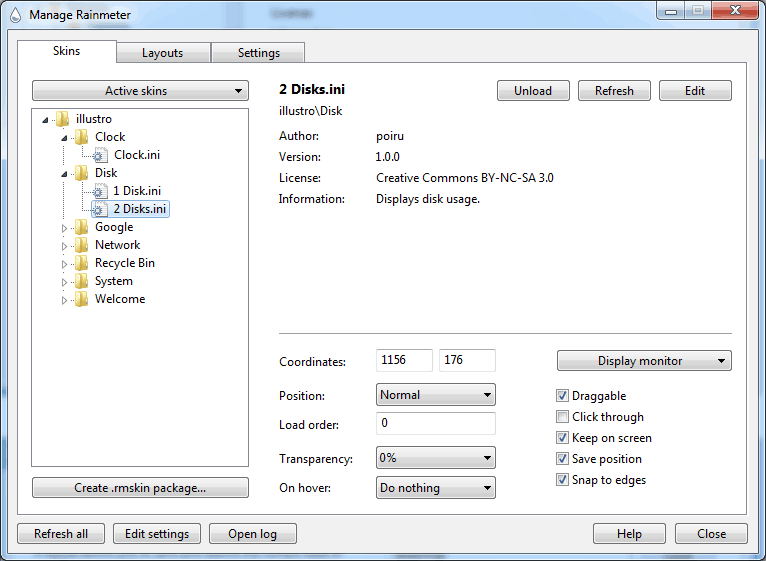Collapse the Disk folder node
Viewport: 766px width, 561px height.
(64, 174)
